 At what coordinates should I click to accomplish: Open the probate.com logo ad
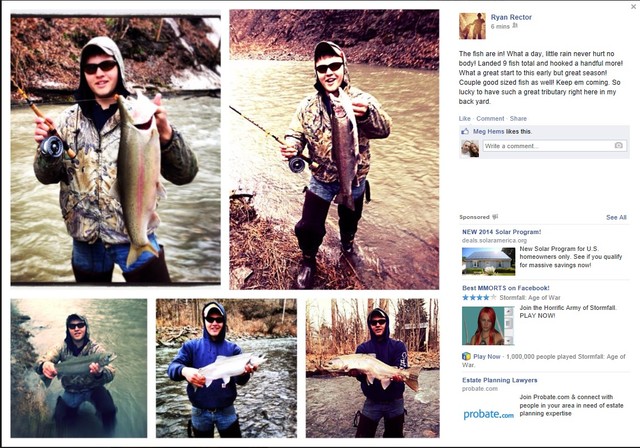click(488, 415)
